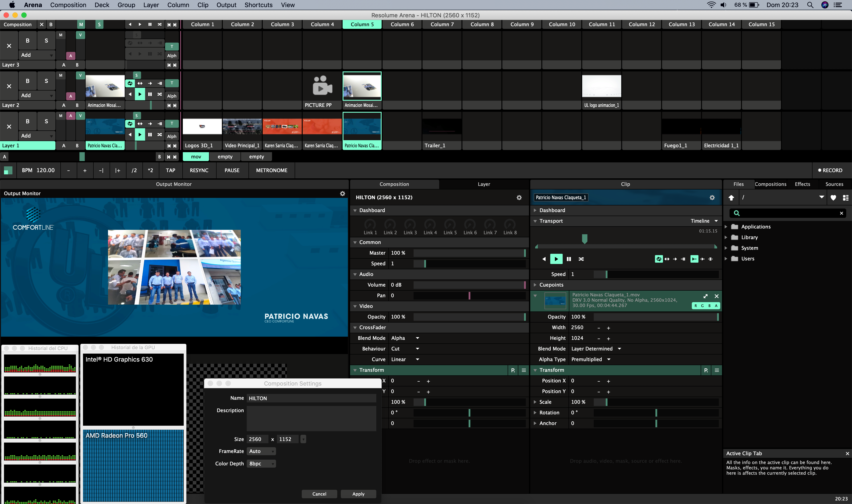Screen dimensions: 852x504
Task: Toggle Solo on Layer 2
Action: [46, 81]
